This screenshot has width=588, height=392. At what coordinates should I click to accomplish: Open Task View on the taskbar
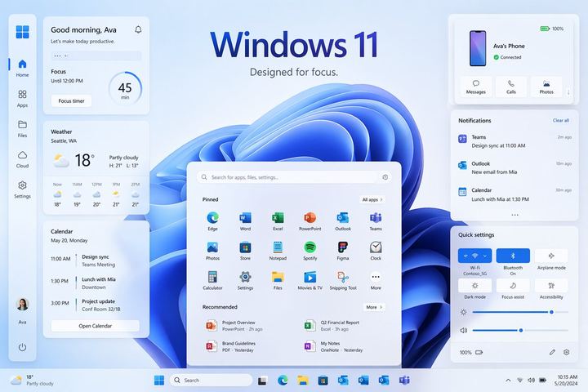[262, 381]
